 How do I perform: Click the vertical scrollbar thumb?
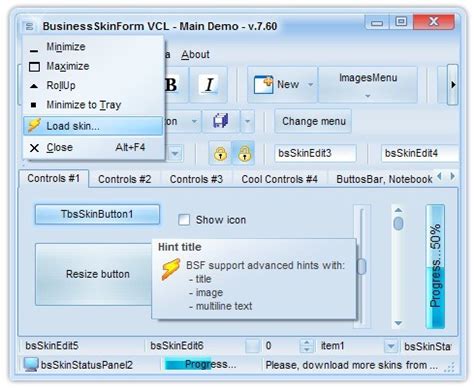(398, 223)
